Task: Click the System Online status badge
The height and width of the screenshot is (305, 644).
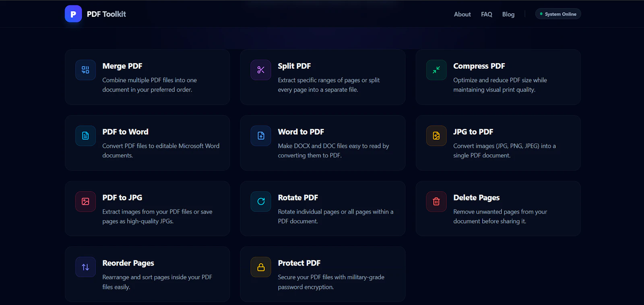Action: [x=558, y=14]
